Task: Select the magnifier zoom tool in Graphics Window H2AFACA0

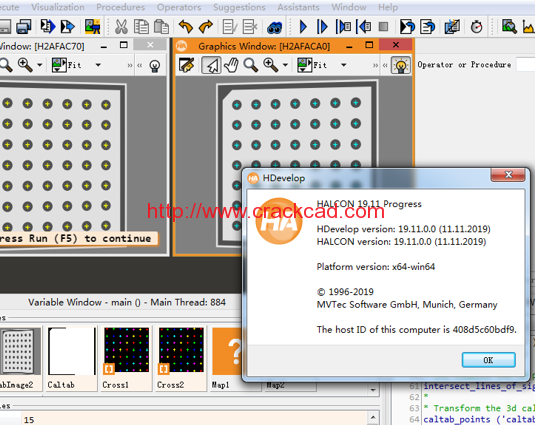Action: 251,65
